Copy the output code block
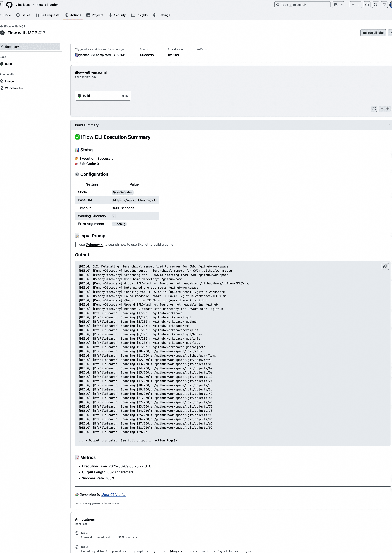Screen dimensions: 392x553 point(385,266)
